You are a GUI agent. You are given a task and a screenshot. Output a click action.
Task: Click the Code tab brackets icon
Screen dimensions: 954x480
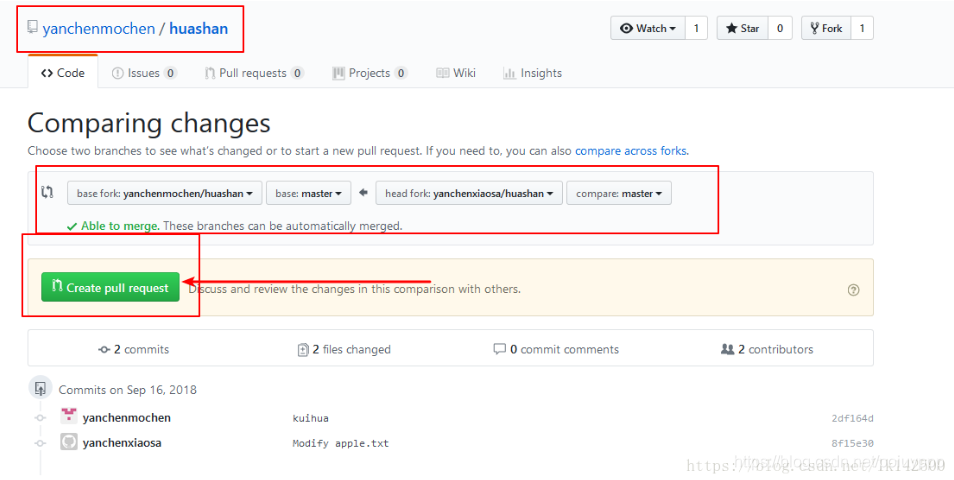click(47, 73)
